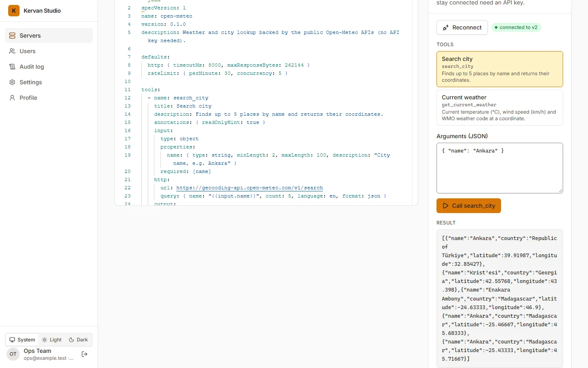Image resolution: width=588 pixels, height=368 pixels.
Task: Click 'title: Search city' in editor
Action: point(183,106)
